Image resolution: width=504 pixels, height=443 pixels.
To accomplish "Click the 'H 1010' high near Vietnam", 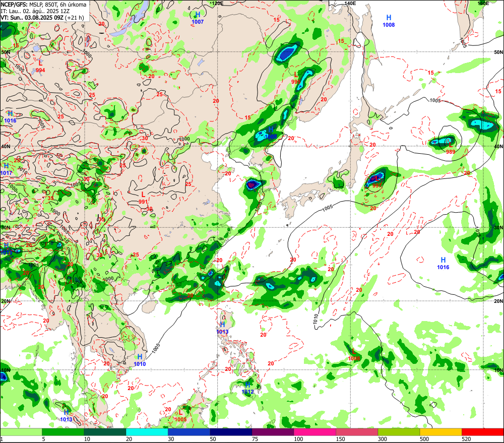I will (x=140, y=360).
